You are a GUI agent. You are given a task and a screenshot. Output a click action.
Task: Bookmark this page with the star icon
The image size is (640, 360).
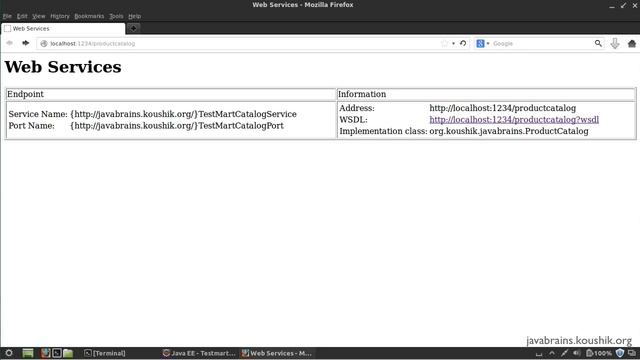click(x=444, y=43)
